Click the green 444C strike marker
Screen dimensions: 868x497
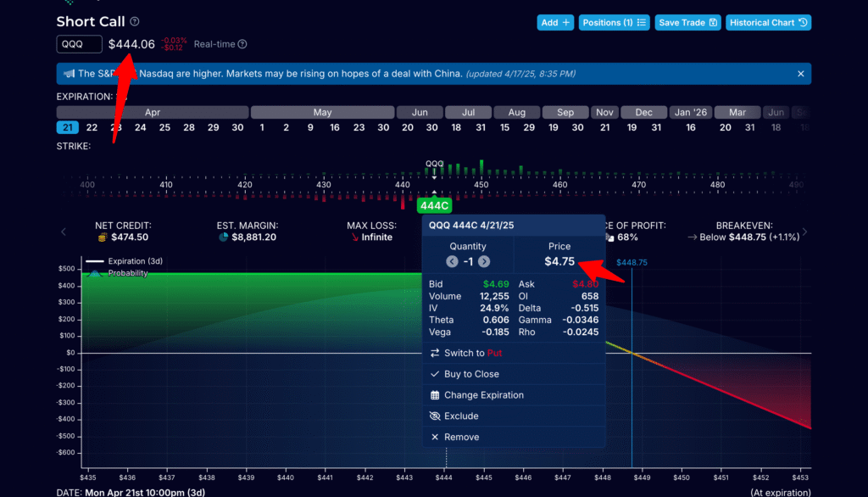coord(434,206)
